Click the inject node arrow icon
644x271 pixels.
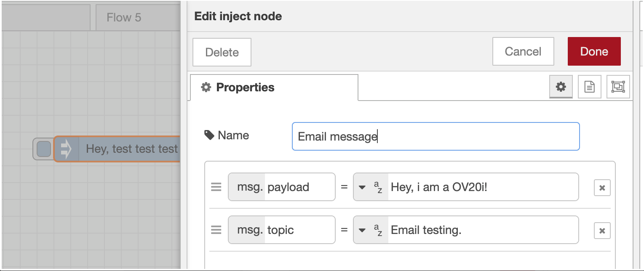point(67,149)
